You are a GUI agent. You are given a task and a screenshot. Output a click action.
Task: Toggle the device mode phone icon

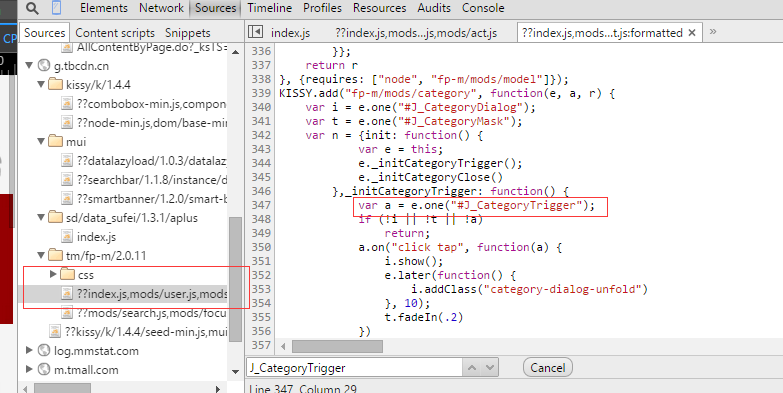(x=56, y=8)
